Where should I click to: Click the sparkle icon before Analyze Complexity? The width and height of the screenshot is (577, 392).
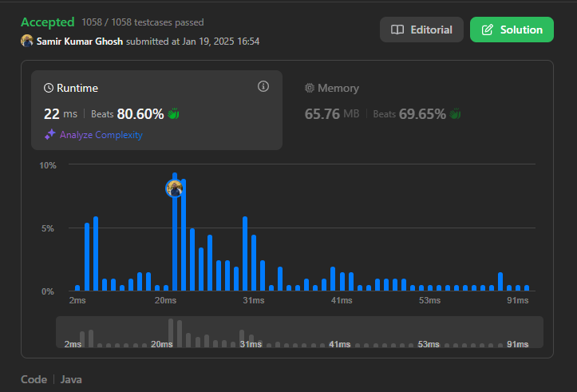[49, 135]
